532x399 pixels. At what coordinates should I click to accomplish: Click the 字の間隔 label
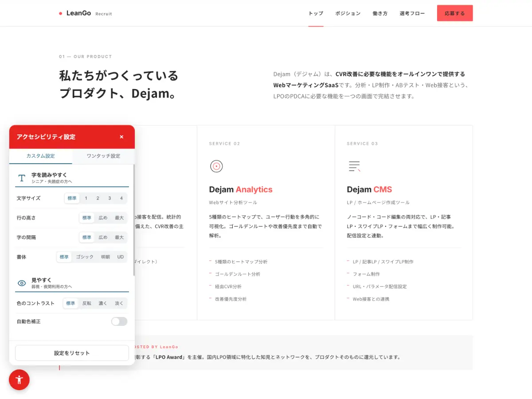click(26, 237)
